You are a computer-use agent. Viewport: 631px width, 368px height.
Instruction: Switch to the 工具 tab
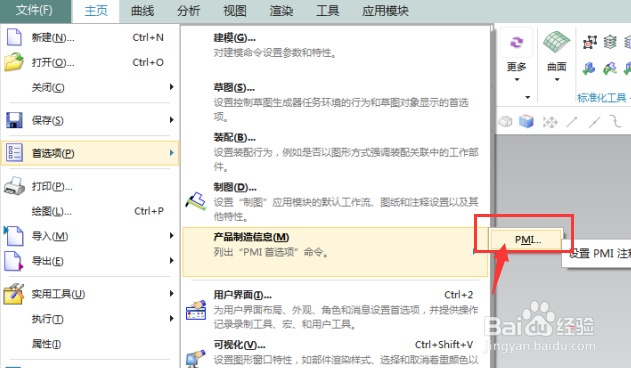click(328, 11)
